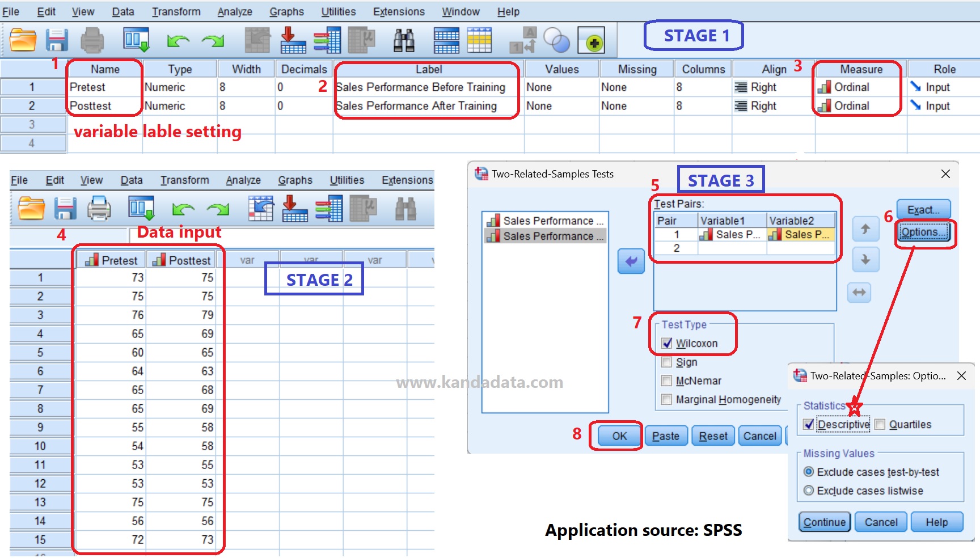This screenshot has width=980, height=558.
Task: Move test pair up with up arrow
Action: click(x=865, y=229)
